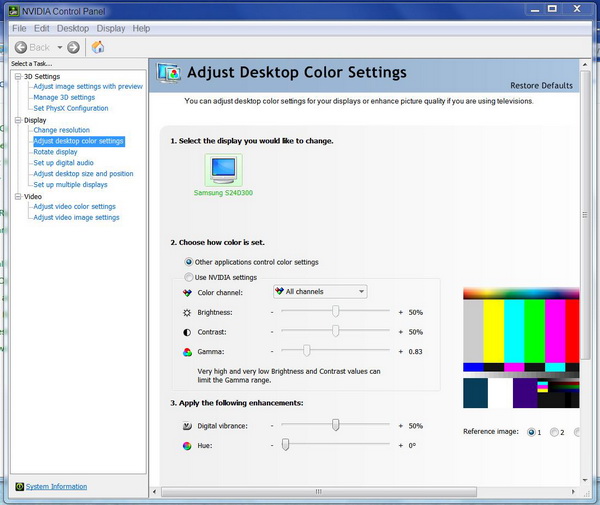The image size is (600, 505).
Task: Click the Restore Defaults link
Action: click(541, 86)
